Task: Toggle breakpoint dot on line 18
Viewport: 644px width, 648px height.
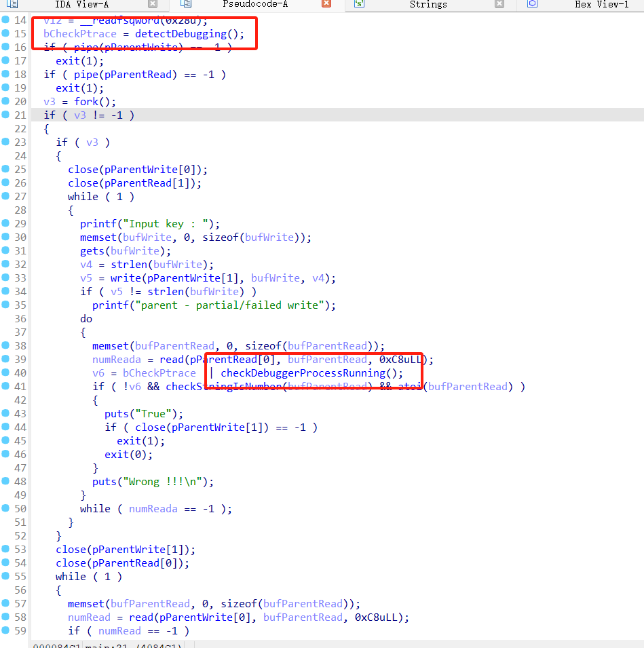Action: (x=5, y=73)
